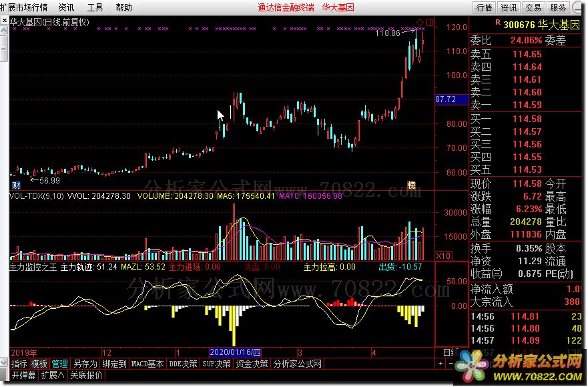Click the 服务 button at top right
Image resolution: width=588 pixels, height=387 pixels.
click(558, 7)
